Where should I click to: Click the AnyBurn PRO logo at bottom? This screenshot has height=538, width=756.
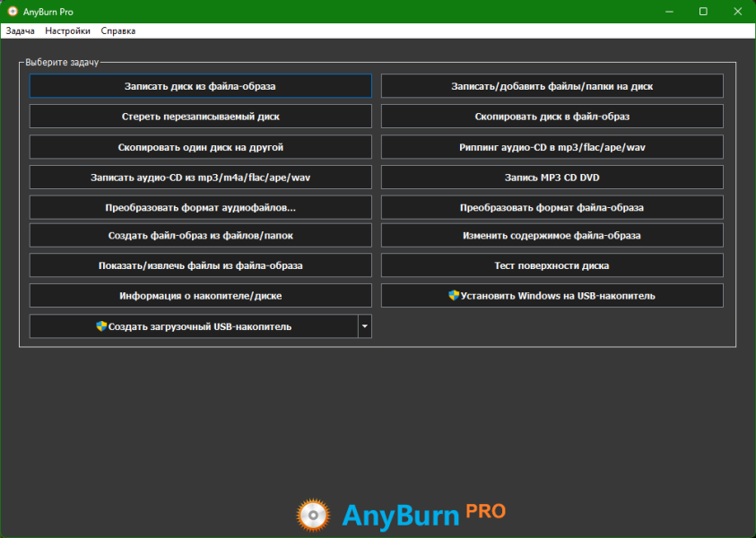point(400,513)
